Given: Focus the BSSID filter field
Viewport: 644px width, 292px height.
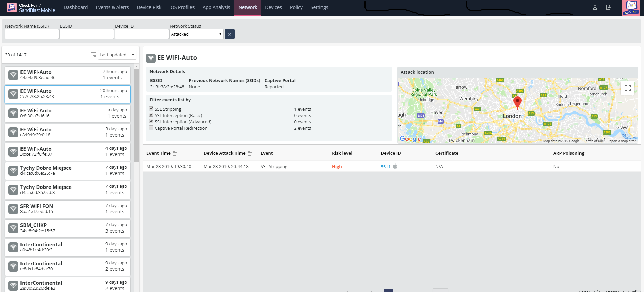Looking at the screenshot, I should 87,34.
